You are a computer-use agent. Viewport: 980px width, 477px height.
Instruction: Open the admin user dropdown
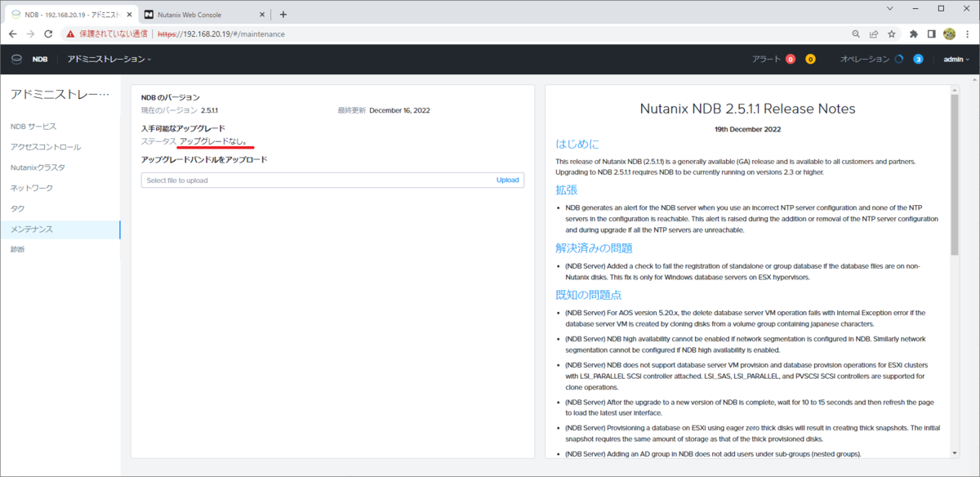[x=956, y=59]
